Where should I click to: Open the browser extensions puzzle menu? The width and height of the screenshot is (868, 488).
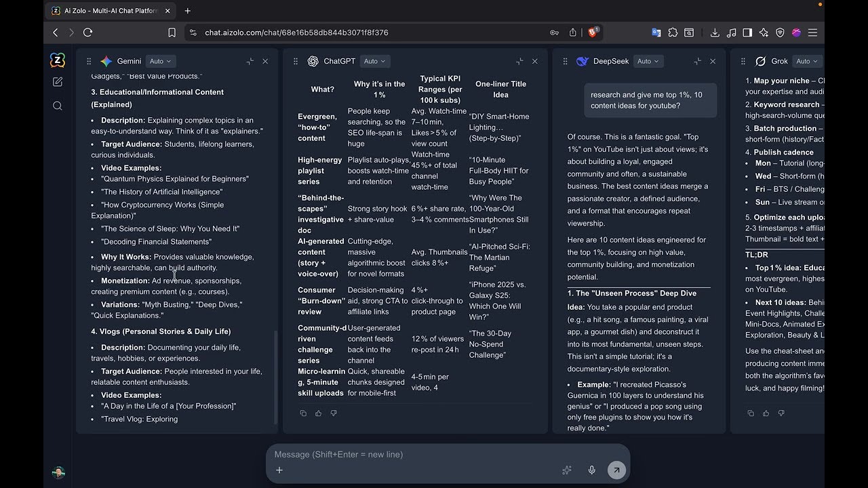coord(673,33)
